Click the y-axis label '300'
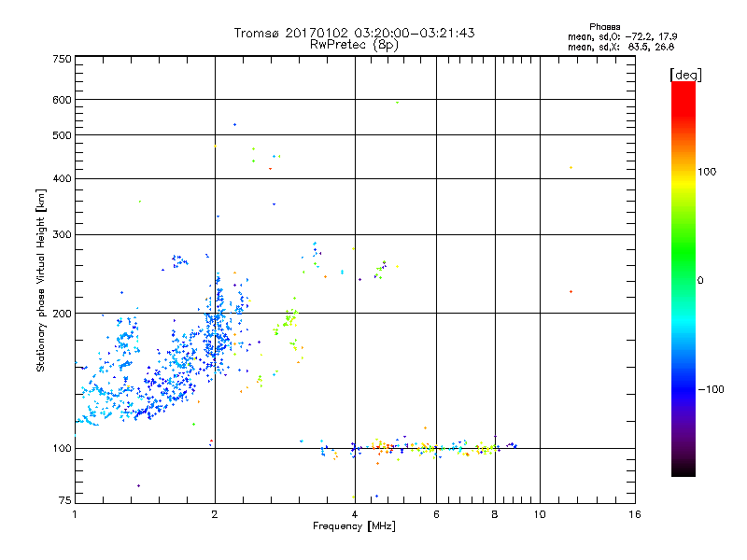Screen dimensions: 747x560 62,234
